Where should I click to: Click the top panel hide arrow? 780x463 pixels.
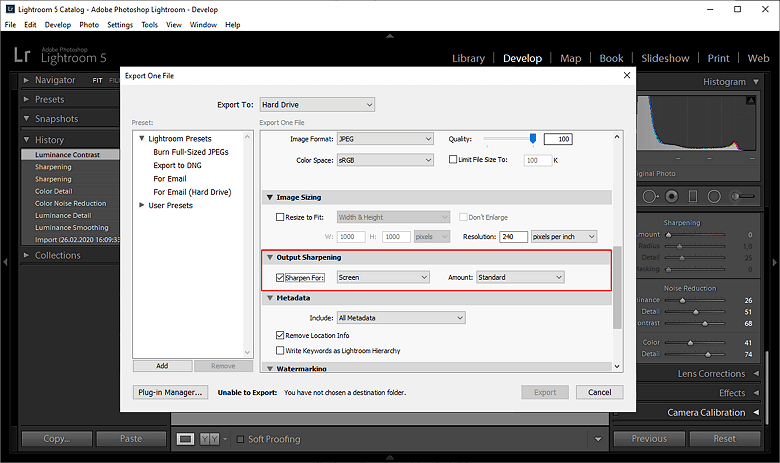pyautogui.click(x=390, y=36)
